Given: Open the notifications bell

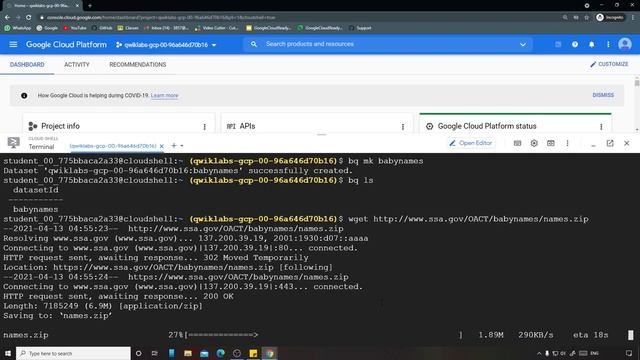Looking at the screenshot, I should pyautogui.click(x=591, y=44).
